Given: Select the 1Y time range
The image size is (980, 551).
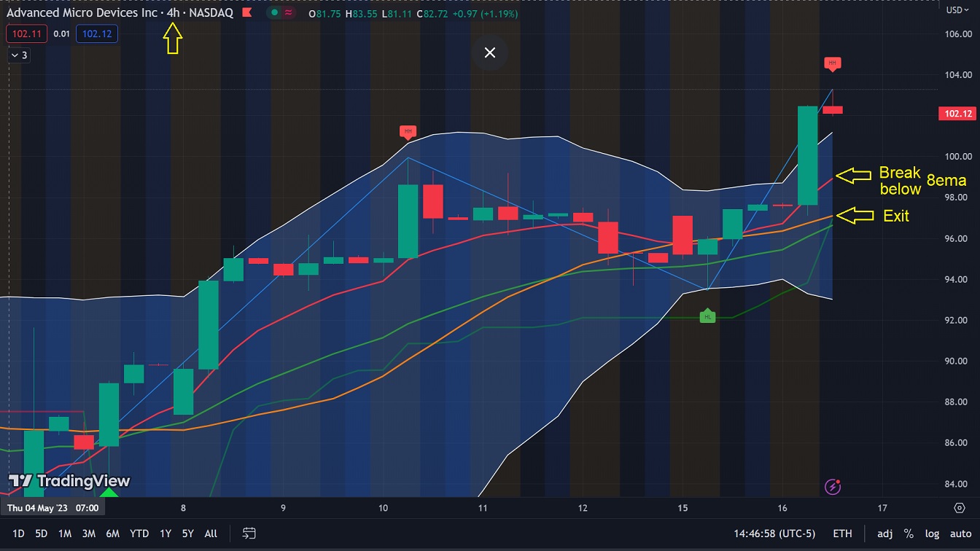Looking at the screenshot, I should (166, 534).
